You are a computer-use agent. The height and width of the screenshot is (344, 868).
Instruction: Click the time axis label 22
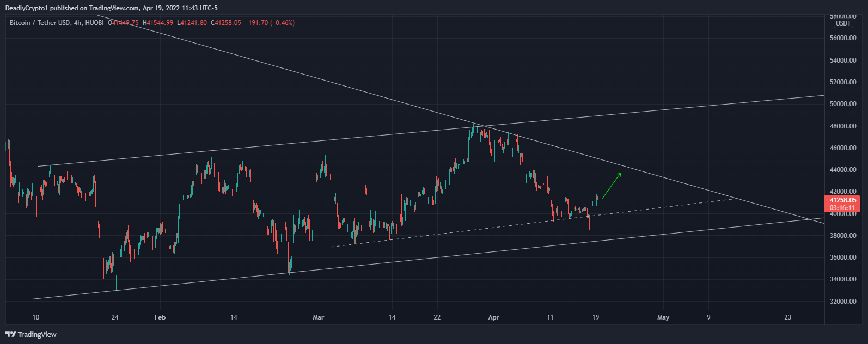pyautogui.click(x=437, y=317)
